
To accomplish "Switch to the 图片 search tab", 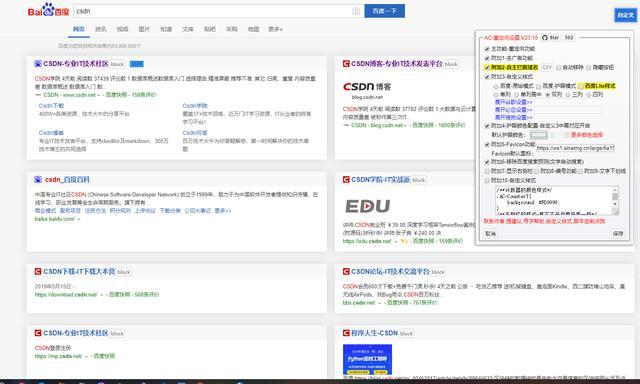I will (144, 29).
